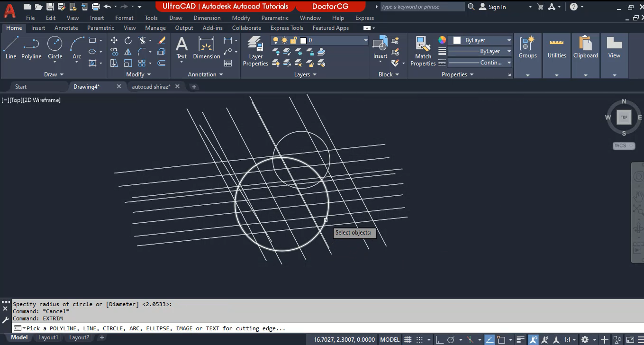Open the Express menu
Screen dimensions: 644x345
[x=364, y=18]
